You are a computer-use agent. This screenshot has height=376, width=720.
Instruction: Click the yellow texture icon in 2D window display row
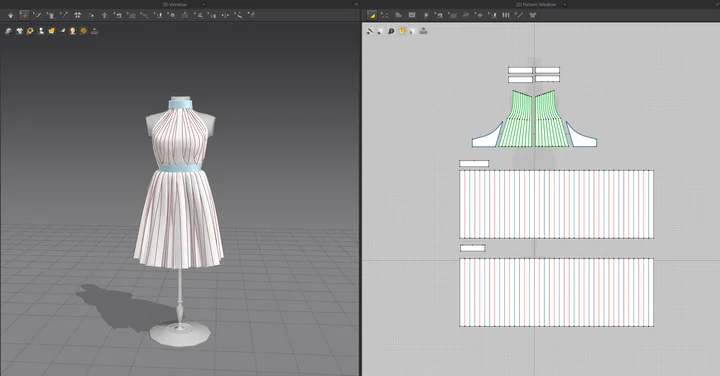tap(402, 31)
